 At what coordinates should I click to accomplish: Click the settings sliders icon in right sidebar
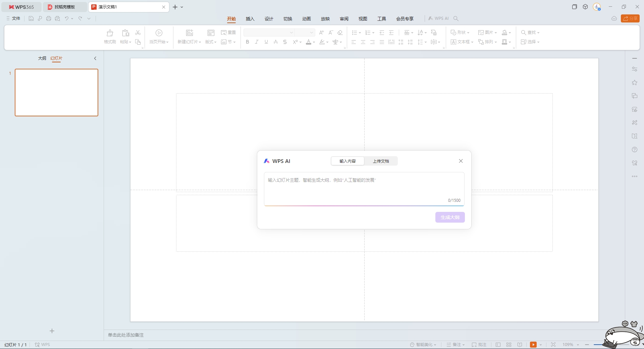(635, 69)
